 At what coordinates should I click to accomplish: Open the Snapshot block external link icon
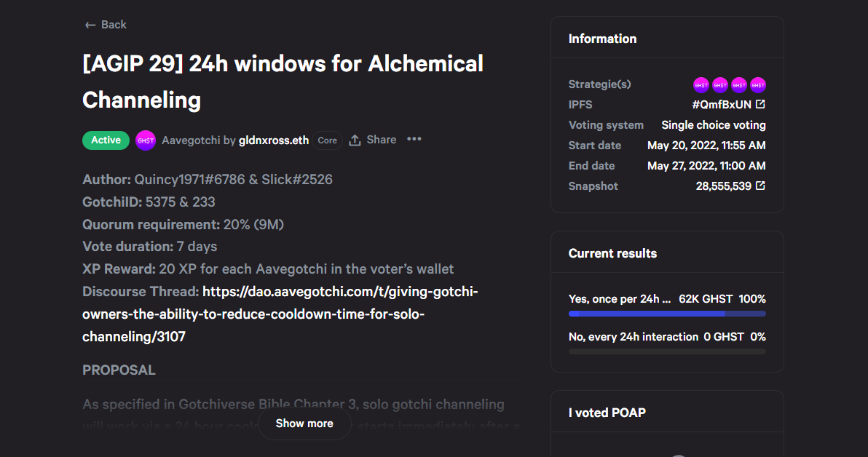click(x=761, y=186)
